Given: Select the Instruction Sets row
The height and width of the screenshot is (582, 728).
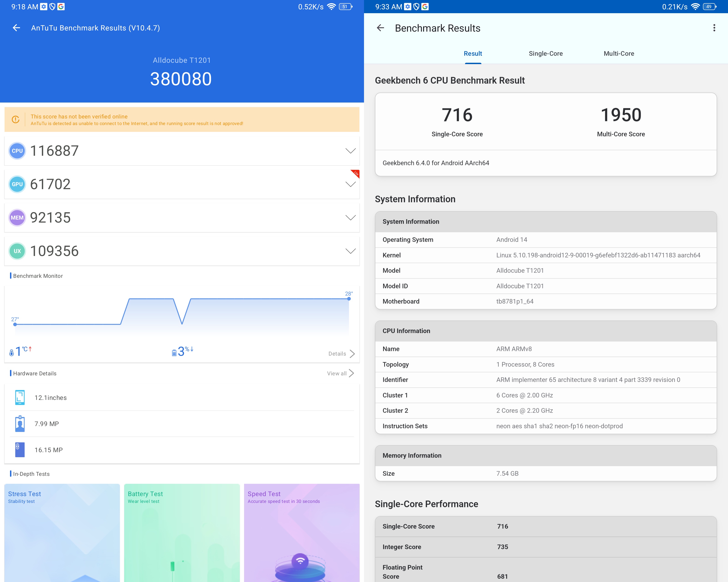Looking at the screenshot, I should click(x=546, y=426).
